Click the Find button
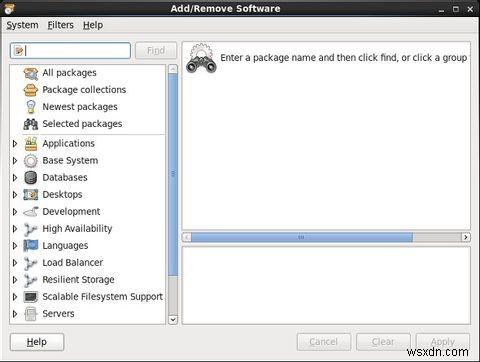The width and height of the screenshot is (480, 362). click(156, 51)
